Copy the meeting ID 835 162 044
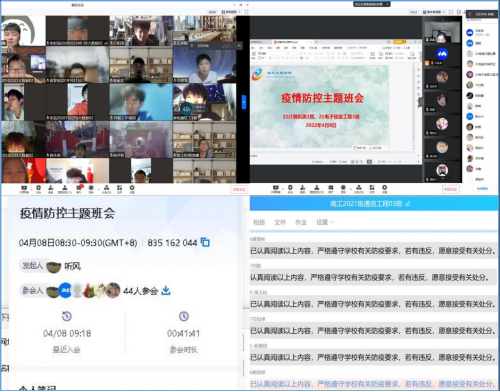The image size is (500, 392). click(205, 242)
